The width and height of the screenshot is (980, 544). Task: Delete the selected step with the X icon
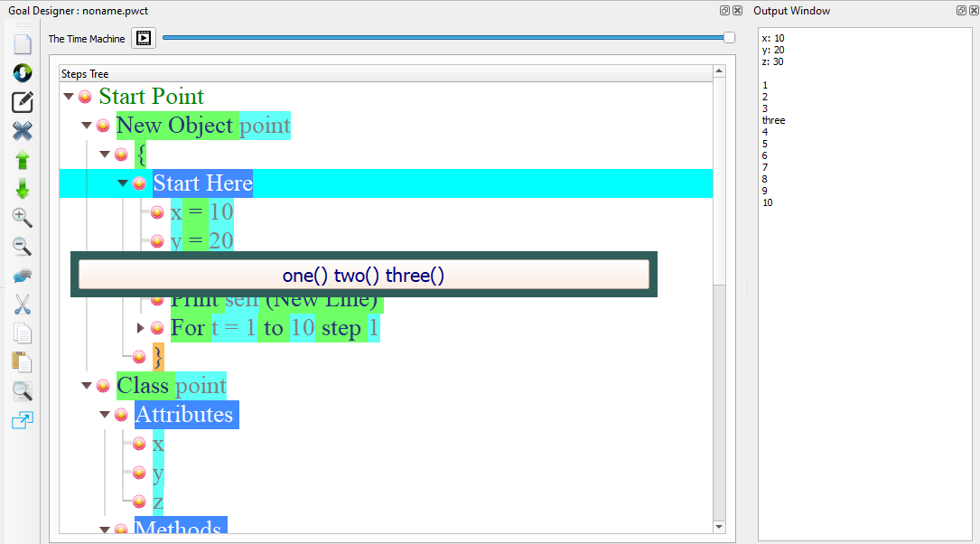point(22,131)
